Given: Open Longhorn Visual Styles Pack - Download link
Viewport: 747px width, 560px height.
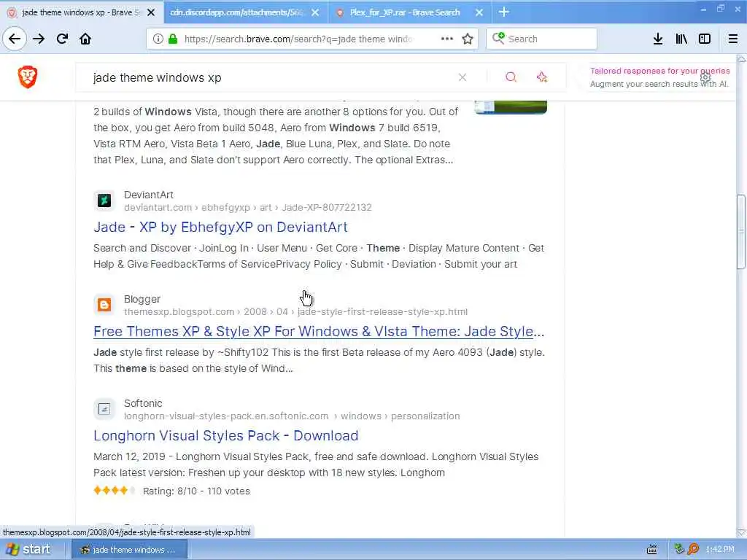Looking at the screenshot, I should point(226,436).
